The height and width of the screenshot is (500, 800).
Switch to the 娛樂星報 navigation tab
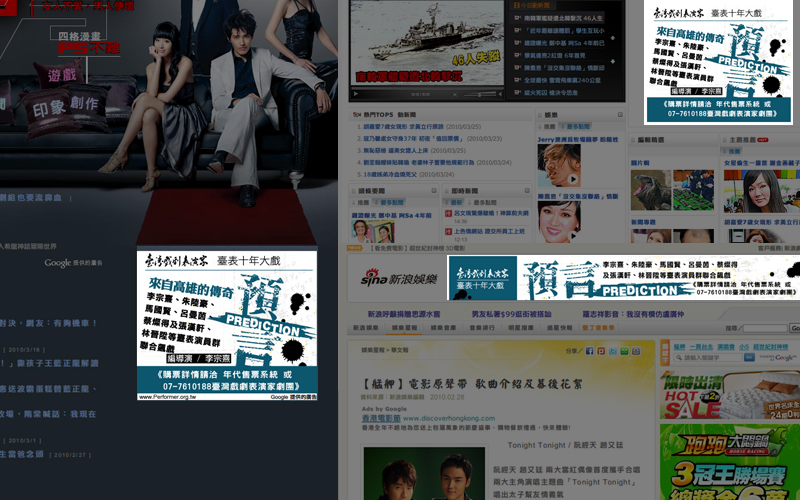404,327
